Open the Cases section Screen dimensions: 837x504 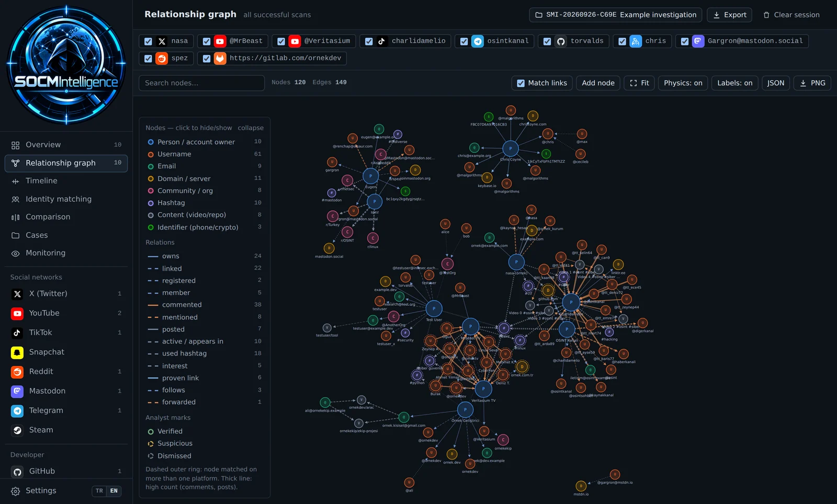coord(66,235)
